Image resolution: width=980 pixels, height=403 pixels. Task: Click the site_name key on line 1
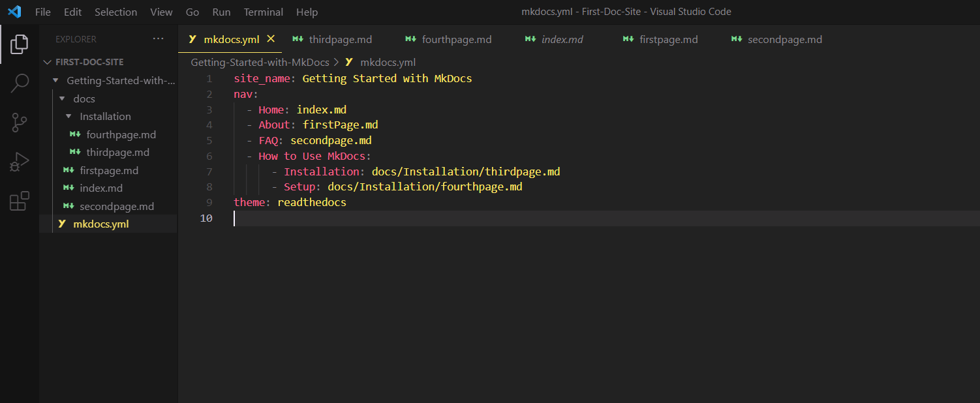pos(262,78)
